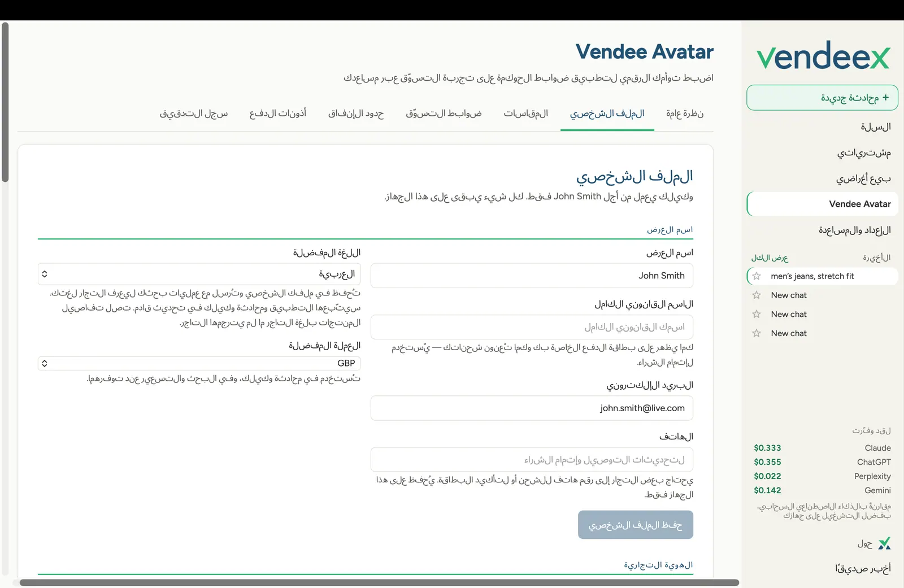Click the display name field John Smith
The image size is (904, 588).
tap(532, 276)
